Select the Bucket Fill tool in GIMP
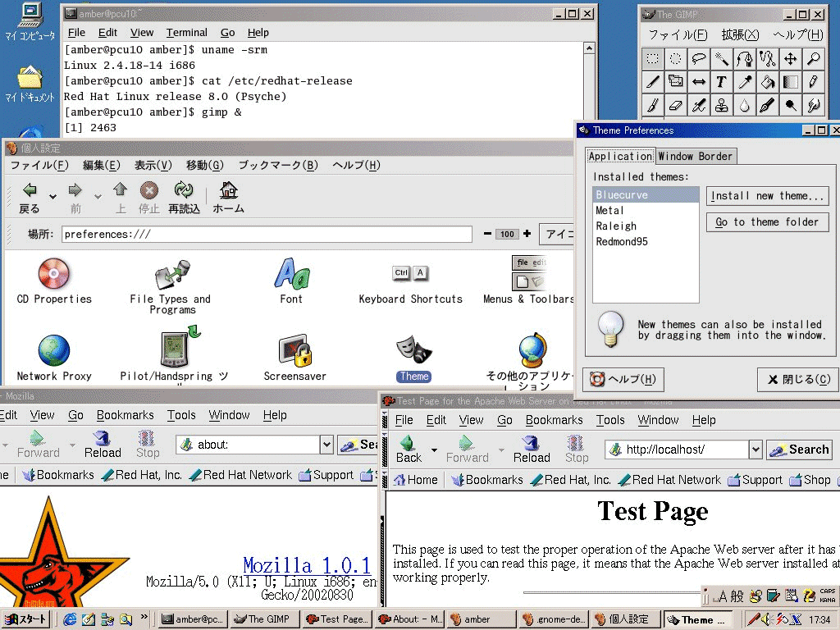The height and width of the screenshot is (630, 840). 768,82
